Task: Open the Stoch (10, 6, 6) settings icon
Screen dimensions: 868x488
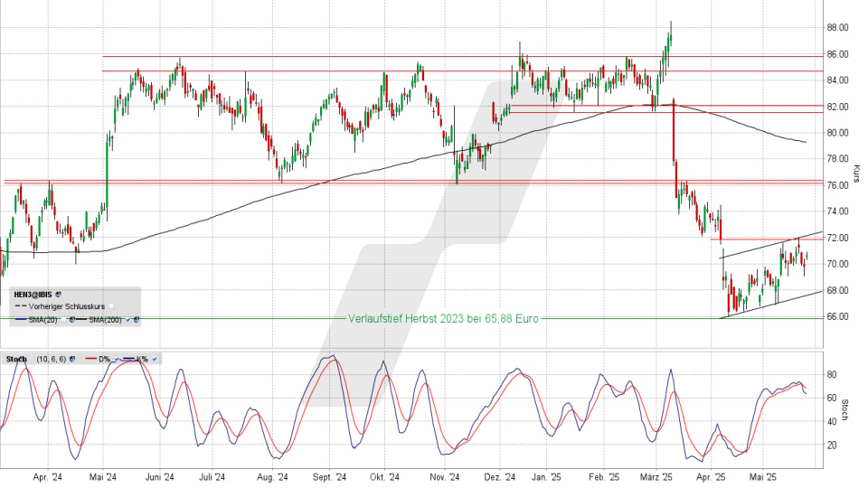Action: coord(72,359)
